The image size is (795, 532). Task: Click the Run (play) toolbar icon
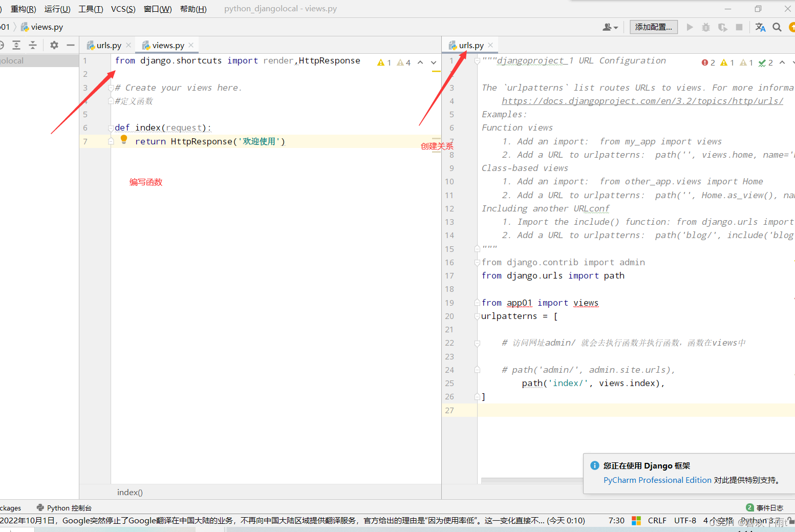(x=690, y=27)
